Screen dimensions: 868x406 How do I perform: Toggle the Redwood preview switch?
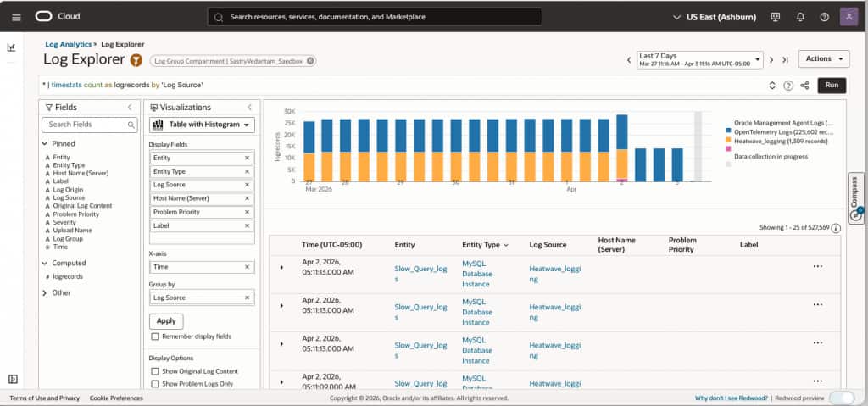841,398
